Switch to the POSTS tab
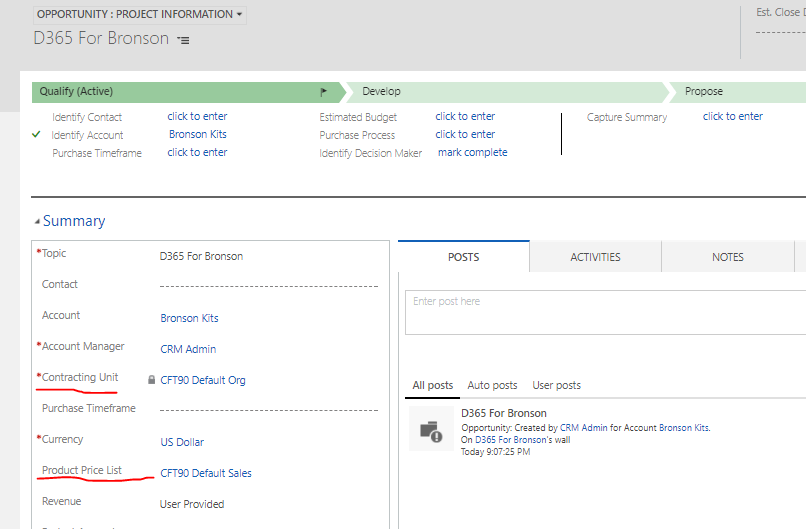Viewport: 806px width, 529px height. point(464,257)
